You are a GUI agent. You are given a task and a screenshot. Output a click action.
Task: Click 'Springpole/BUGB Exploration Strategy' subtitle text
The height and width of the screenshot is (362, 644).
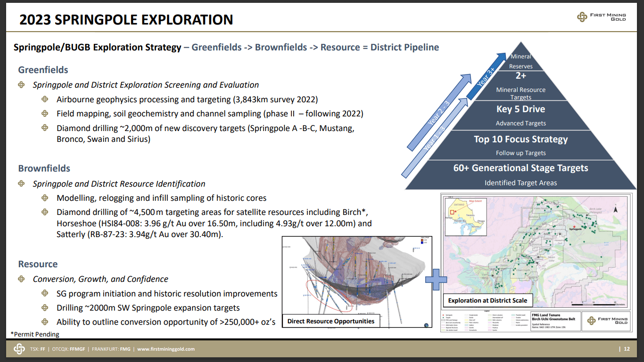[97, 47]
